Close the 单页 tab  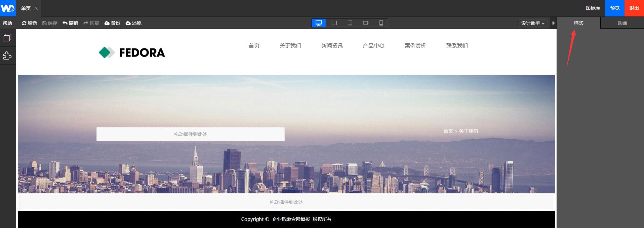point(36,8)
